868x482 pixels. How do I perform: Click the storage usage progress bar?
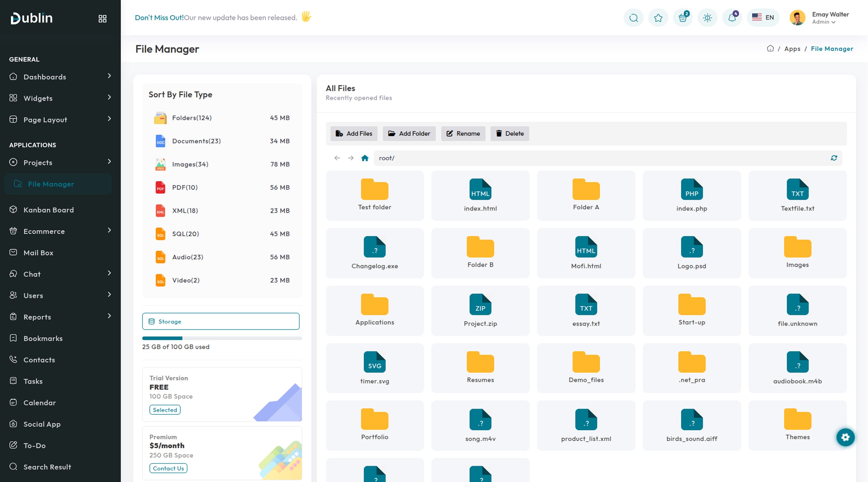pyautogui.click(x=222, y=338)
